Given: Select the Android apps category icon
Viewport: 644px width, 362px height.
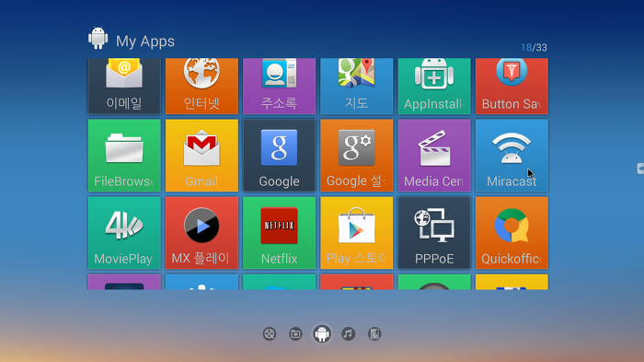Looking at the screenshot, I should [x=322, y=333].
